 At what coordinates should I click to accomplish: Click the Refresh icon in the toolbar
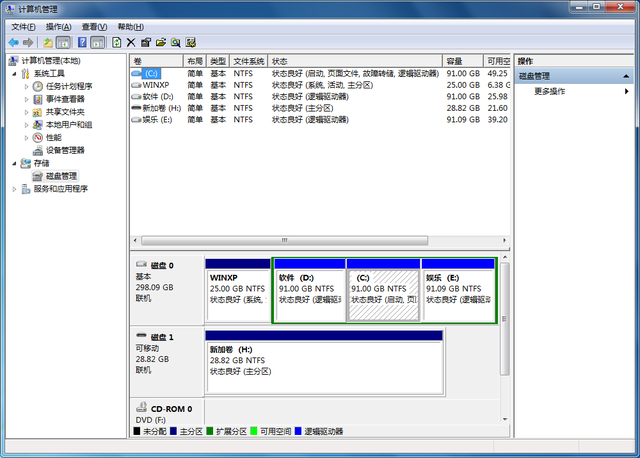point(117,43)
